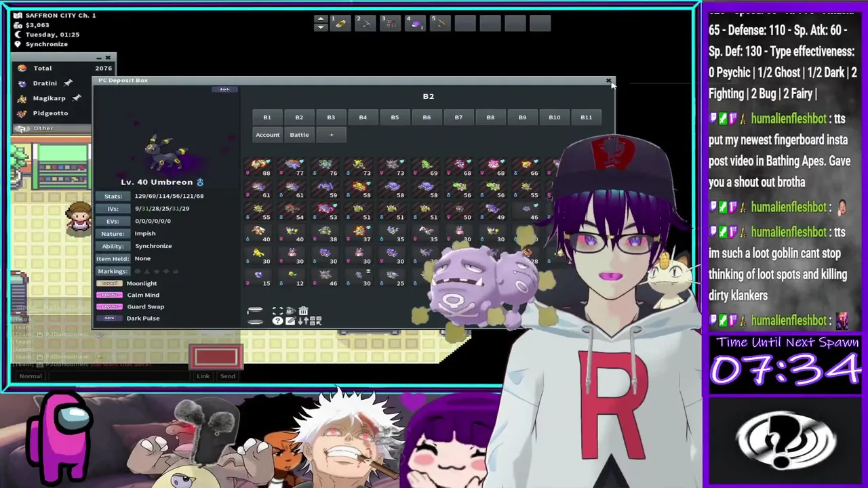Click the Umbreon gender symbol icon

point(200,182)
